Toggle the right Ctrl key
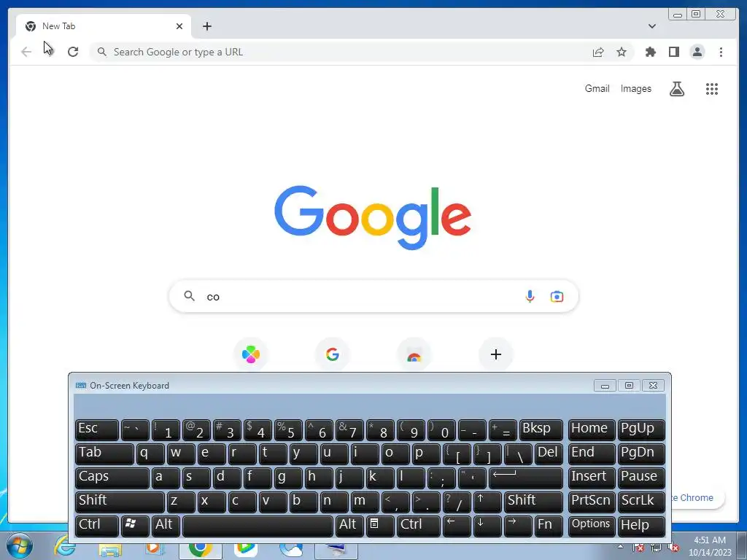This screenshot has width=747, height=560. [418, 526]
